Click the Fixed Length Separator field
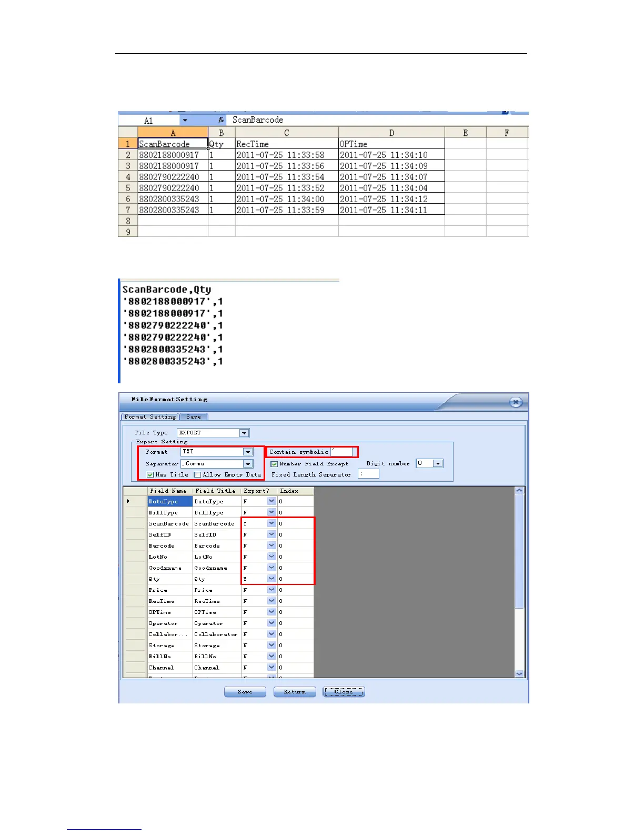The height and width of the screenshot is (834, 644). [368, 474]
